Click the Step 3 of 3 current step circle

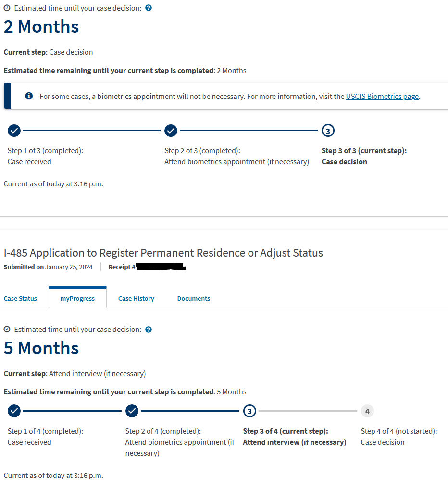(x=328, y=131)
